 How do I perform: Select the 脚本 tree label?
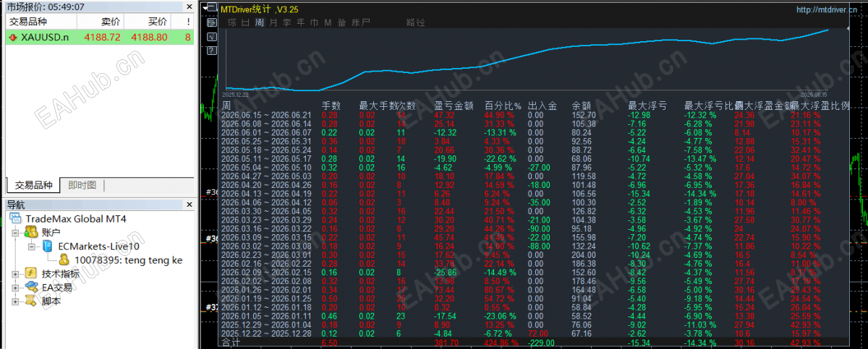(x=52, y=301)
